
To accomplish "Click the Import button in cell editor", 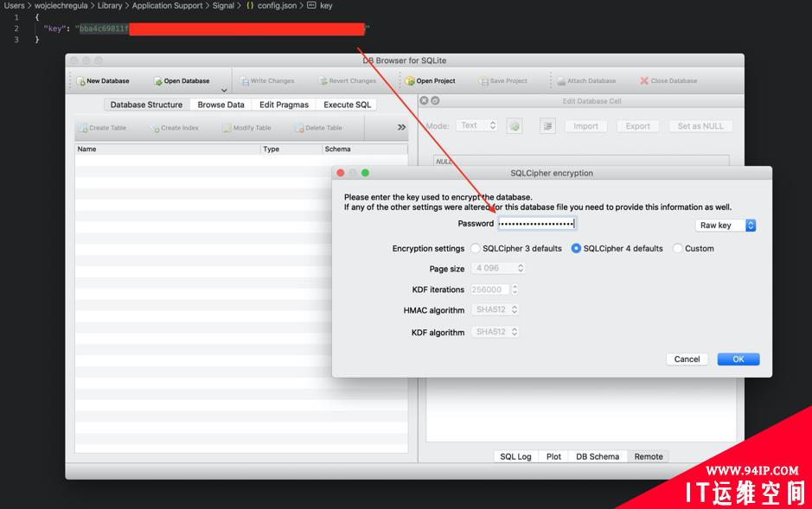I will coord(585,126).
